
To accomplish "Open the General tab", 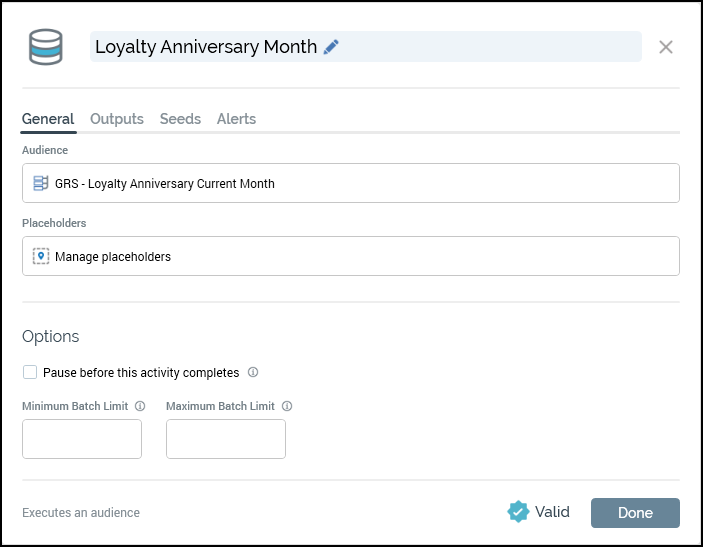I will (48, 119).
